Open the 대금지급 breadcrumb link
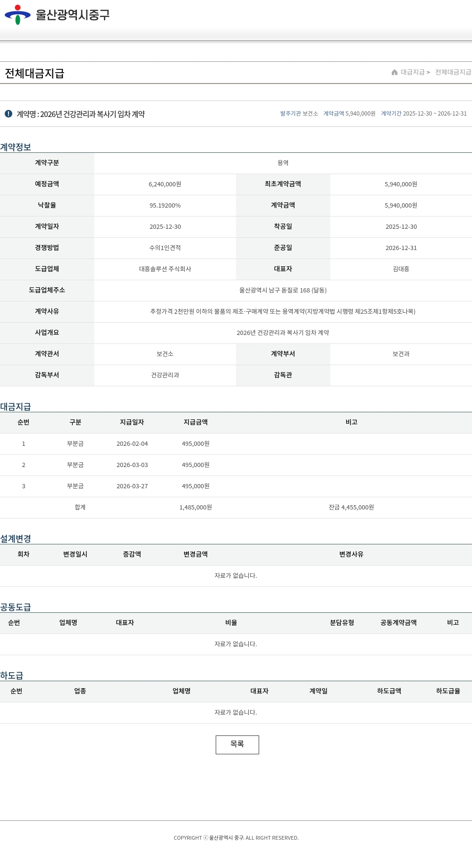Viewport: 472px width, 868px height. click(x=413, y=72)
